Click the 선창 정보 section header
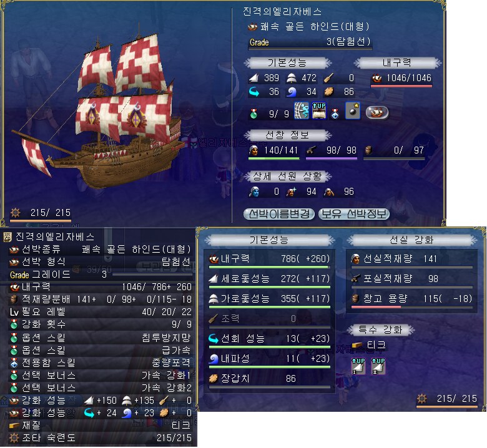Screen dimensions: 487x448 [288, 135]
